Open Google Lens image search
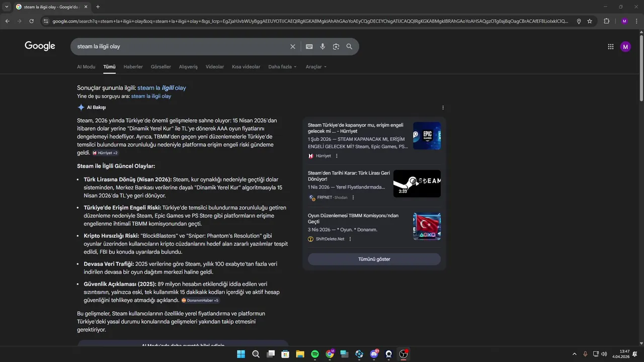Screen dimensions: 644x362 (x=336, y=46)
